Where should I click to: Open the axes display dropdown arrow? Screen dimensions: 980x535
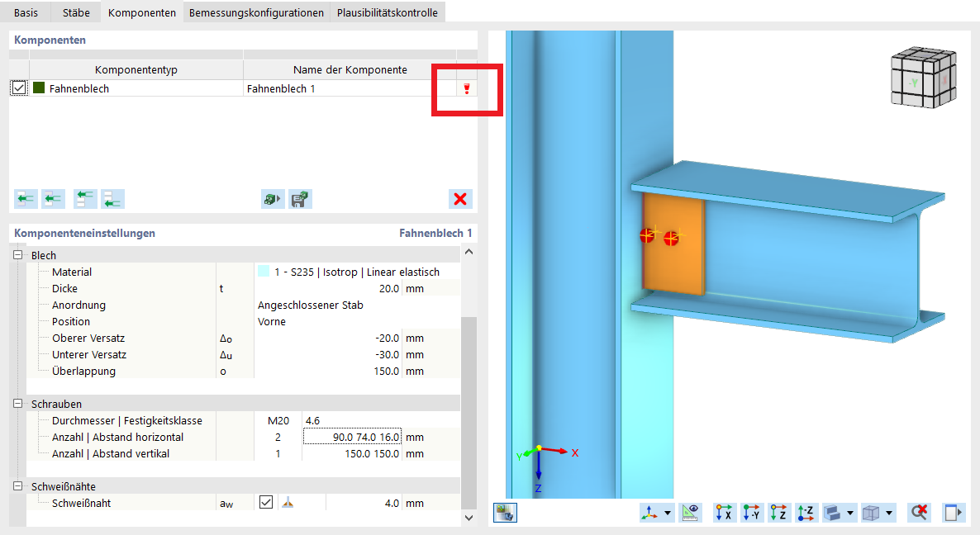(x=668, y=514)
